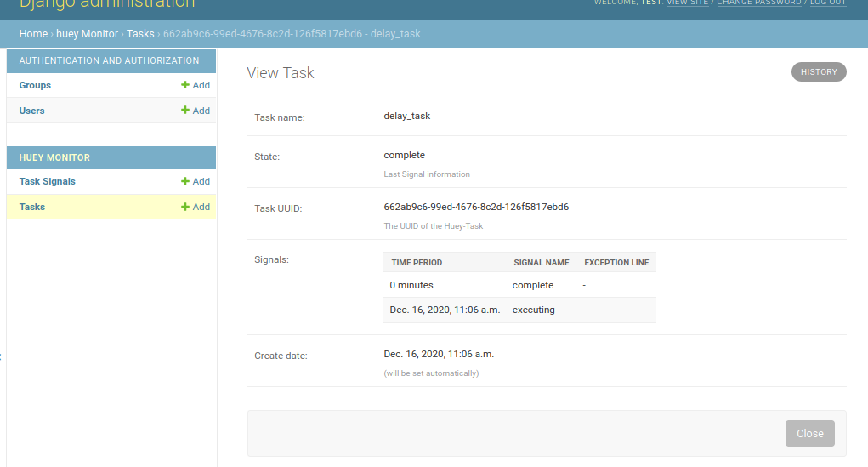This screenshot has width=868, height=467.
Task: Click the signals row date Dec. 16, 2020, 11:06 a.m.
Action: click(445, 310)
